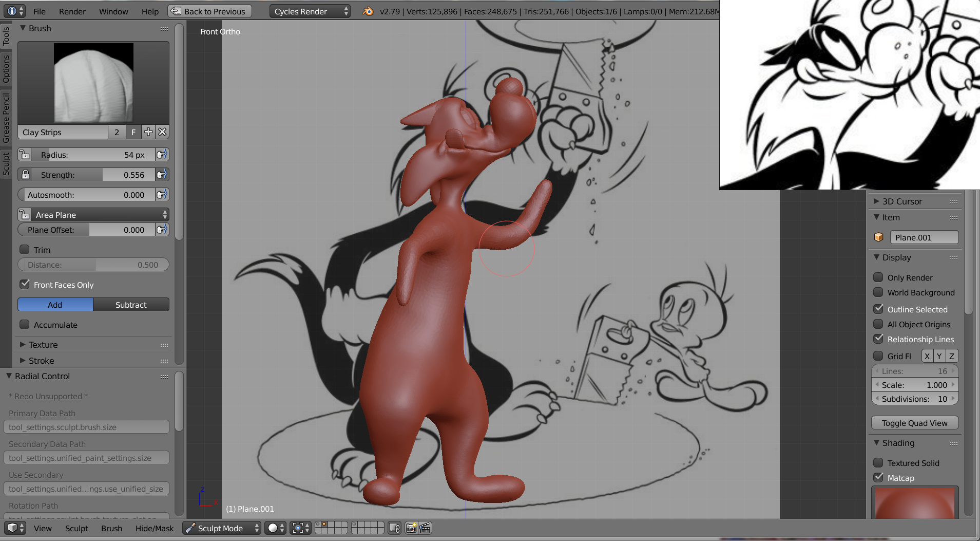Toggle the Matcap checkbox
980x541 pixels.
pyautogui.click(x=878, y=478)
